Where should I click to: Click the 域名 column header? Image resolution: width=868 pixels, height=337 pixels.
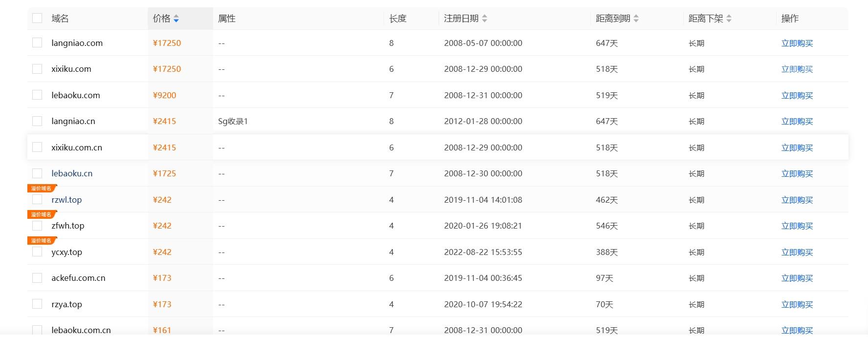click(x=60, y=19)
